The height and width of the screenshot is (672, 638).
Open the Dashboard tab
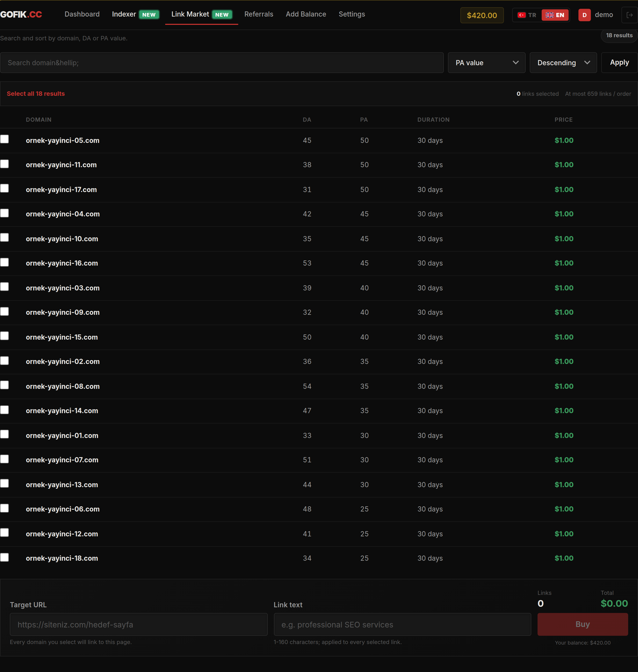tap(82, 14)
